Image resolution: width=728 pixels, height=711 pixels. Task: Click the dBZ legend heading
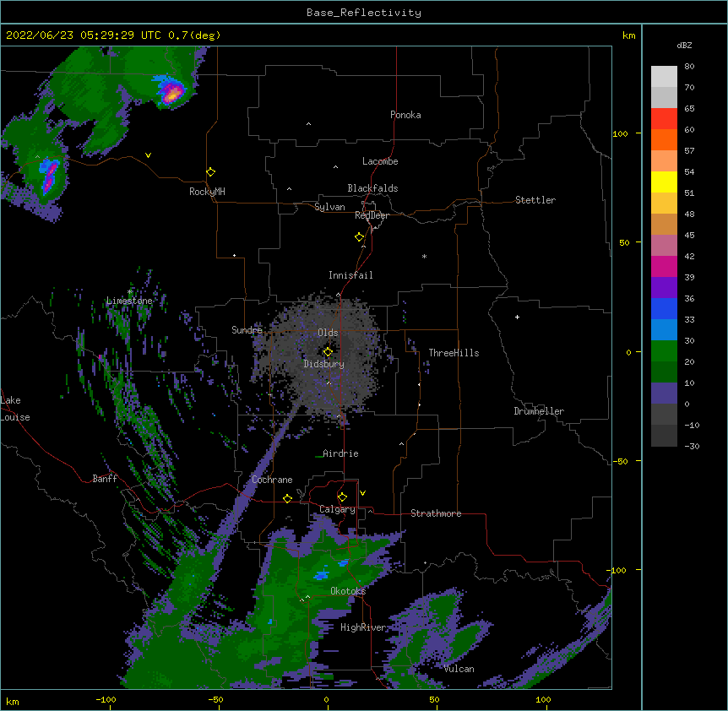[x=684, y=45]
